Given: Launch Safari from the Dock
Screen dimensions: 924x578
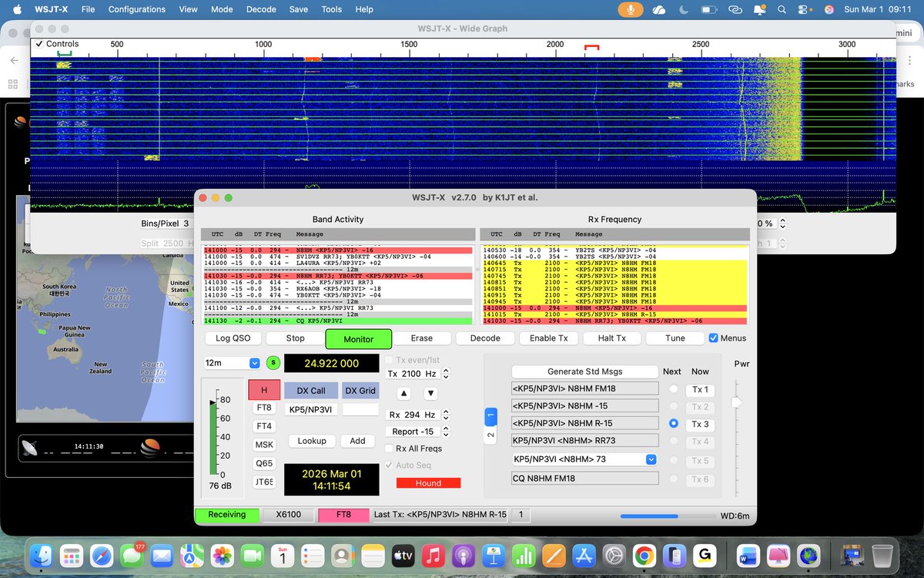Looking at the screenshot, I should tap(102, 556).
